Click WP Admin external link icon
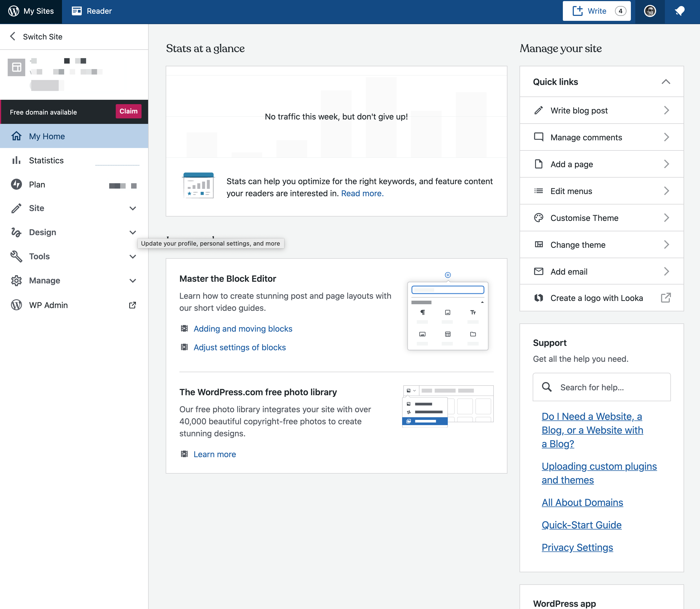The height and width of the screenshot is (609, 700). (133, 305)
